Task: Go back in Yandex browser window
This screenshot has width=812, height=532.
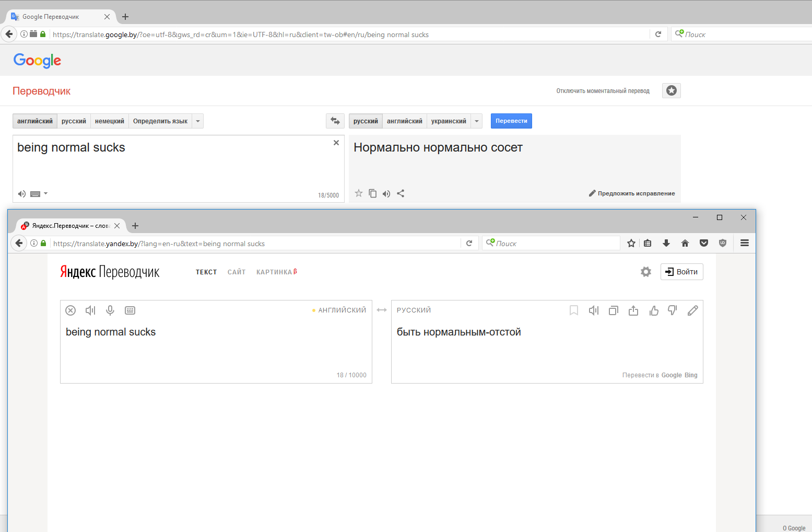Action: (x=19, y=243)
